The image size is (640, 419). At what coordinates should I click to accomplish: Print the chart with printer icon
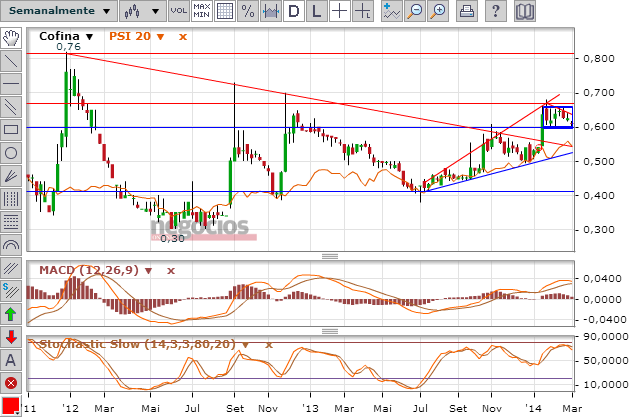466,11
